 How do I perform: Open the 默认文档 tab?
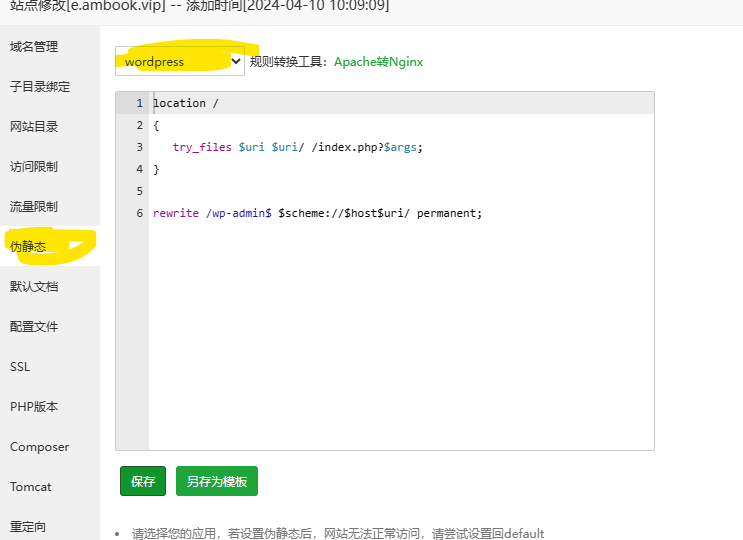(x=34, y=287)
